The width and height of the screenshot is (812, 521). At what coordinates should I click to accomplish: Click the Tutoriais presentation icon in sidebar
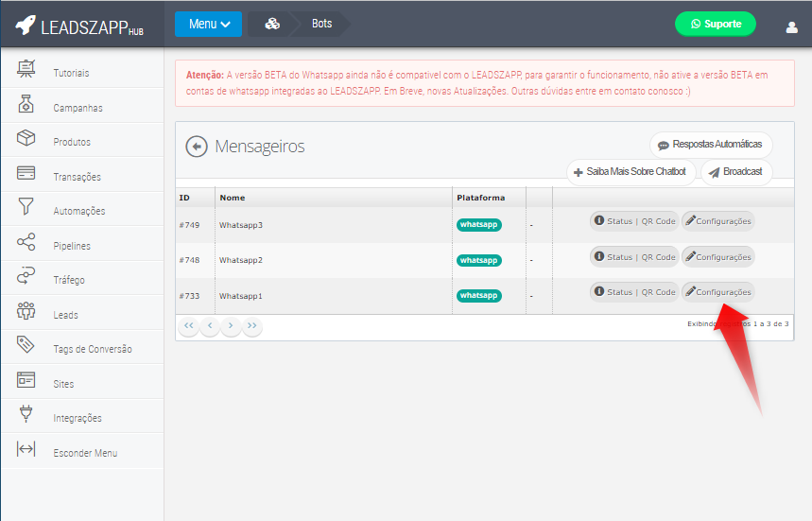point(26,70)
